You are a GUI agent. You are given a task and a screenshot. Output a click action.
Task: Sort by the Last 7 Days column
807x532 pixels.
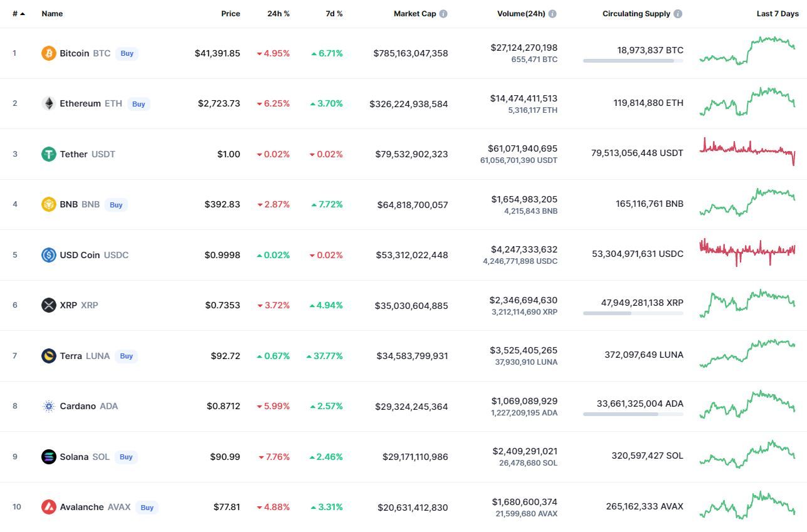click(778, 14)
